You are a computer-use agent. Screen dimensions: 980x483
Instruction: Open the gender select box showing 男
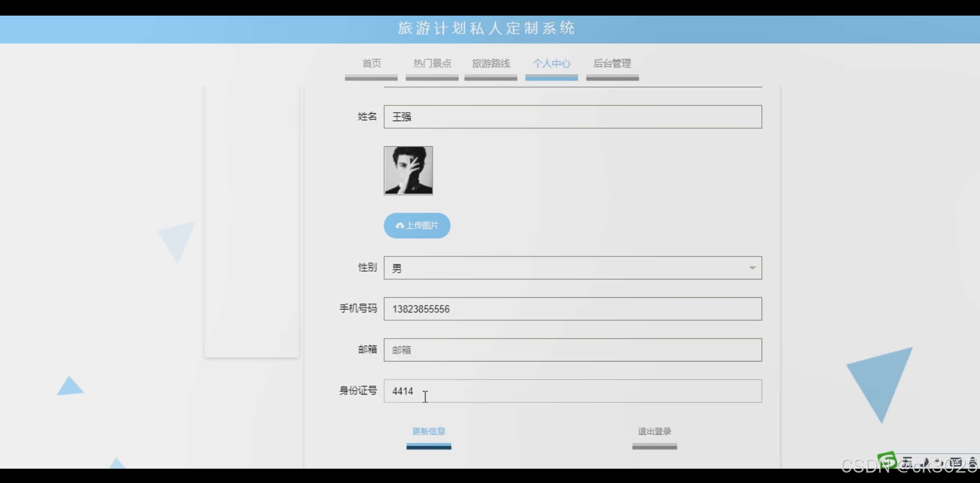click(564, 268)
